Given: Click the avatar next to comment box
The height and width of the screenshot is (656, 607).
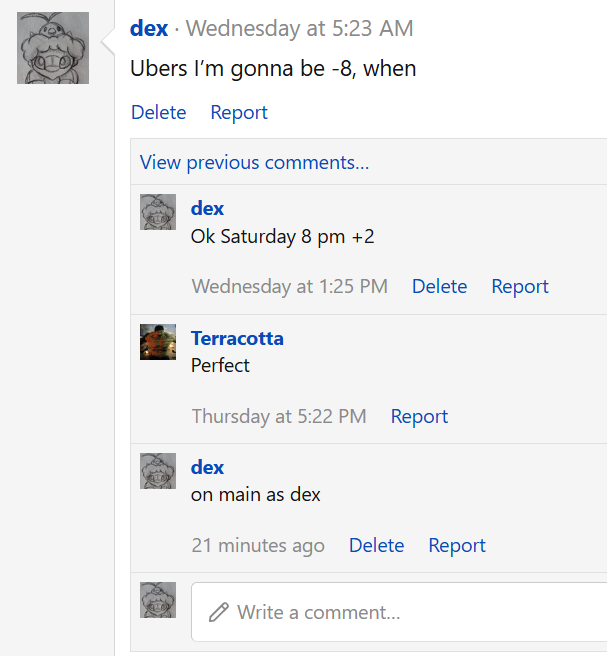Looking at the screenshot, I should click(158, 600).
